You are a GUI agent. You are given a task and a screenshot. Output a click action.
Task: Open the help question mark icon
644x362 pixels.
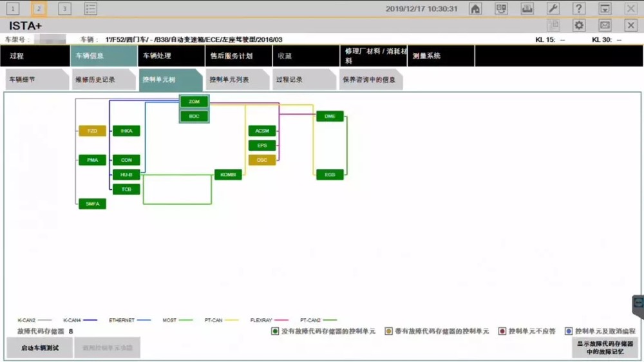[579, 8]
